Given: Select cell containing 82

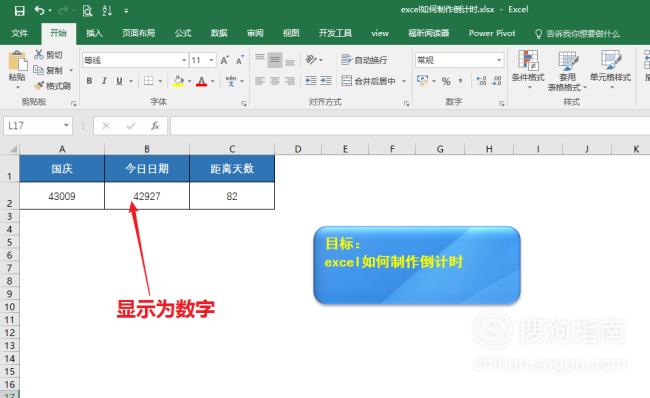Looking at the screenshot, I should pyautogui.click(x=232, y=196).
